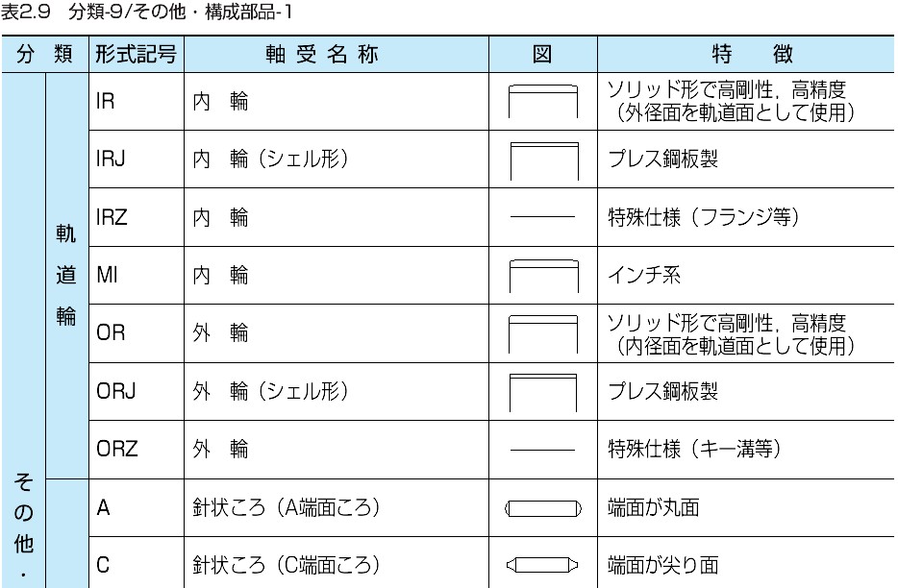Click the 特徴 column header
This screenshot has width=898, height=588.
click(x=745, y=54)
